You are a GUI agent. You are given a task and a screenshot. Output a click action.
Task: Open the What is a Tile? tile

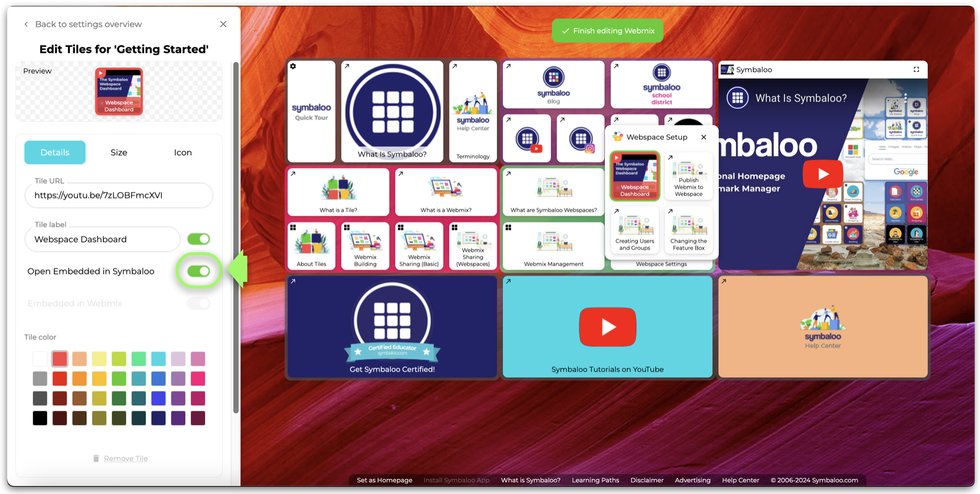point(338,193)
